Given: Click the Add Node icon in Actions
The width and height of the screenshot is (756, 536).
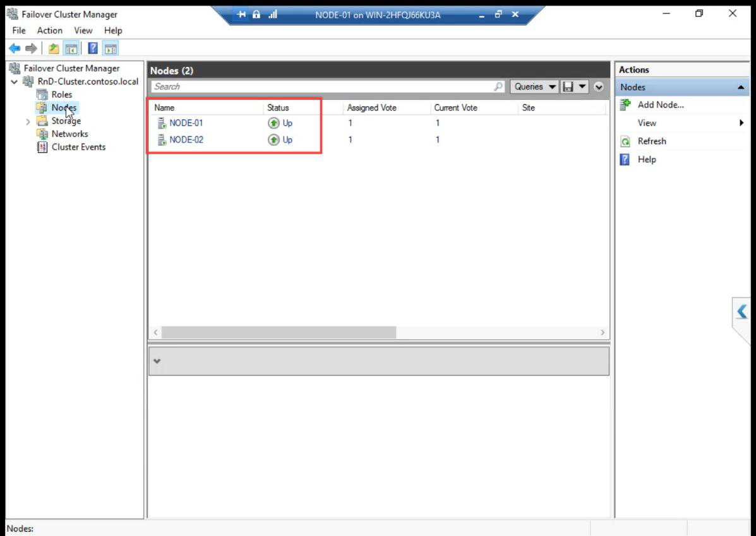Looking at the screenshot, I should (x=625, y=105).
